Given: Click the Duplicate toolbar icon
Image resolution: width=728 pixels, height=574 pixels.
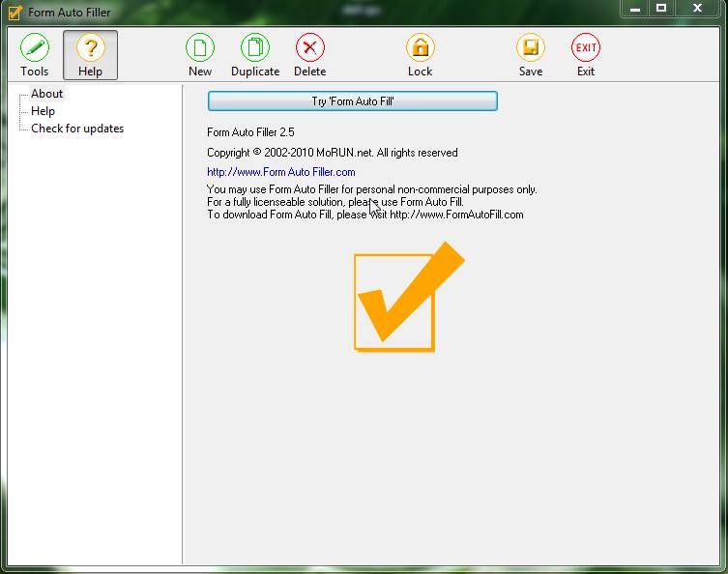Looking at the screenshot, I should point(255,55).
